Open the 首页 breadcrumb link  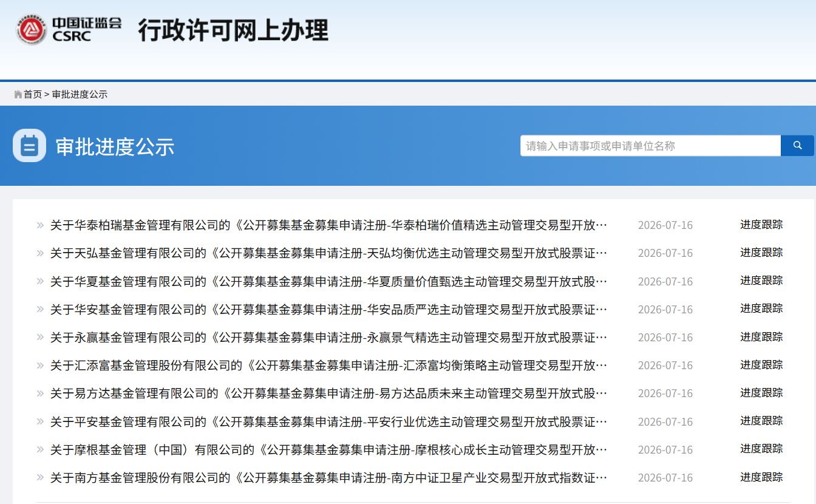[33, 94]
